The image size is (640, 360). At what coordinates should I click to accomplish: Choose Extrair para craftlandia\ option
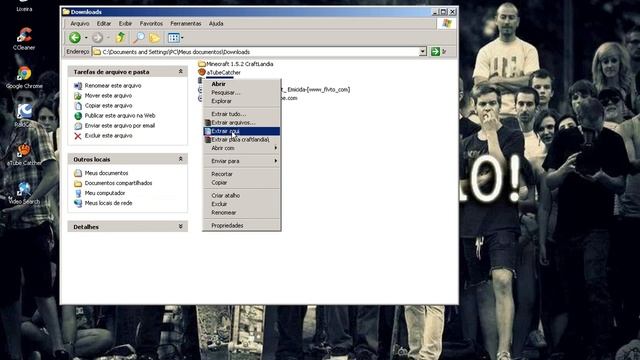click(x=242, y=140)
